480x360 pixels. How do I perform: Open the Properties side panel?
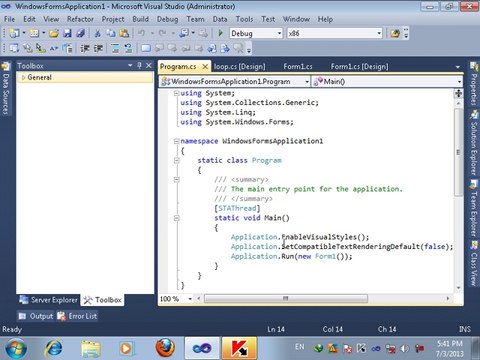click(474, 83)
